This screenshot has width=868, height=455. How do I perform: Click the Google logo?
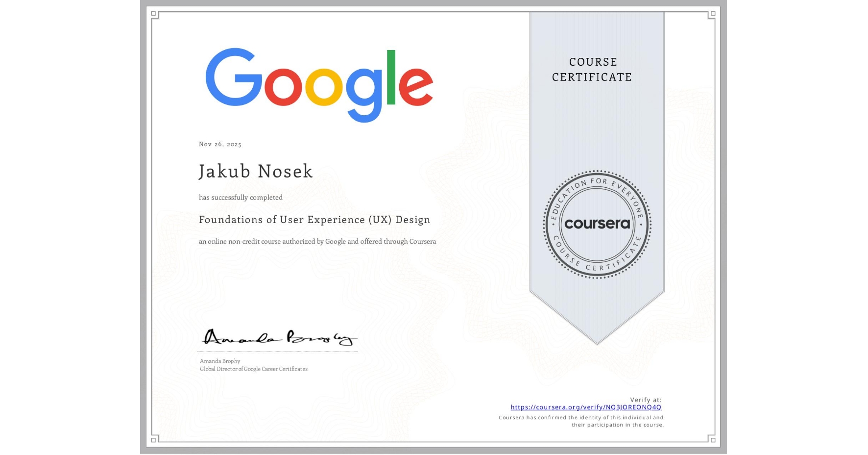pos(318,83)
